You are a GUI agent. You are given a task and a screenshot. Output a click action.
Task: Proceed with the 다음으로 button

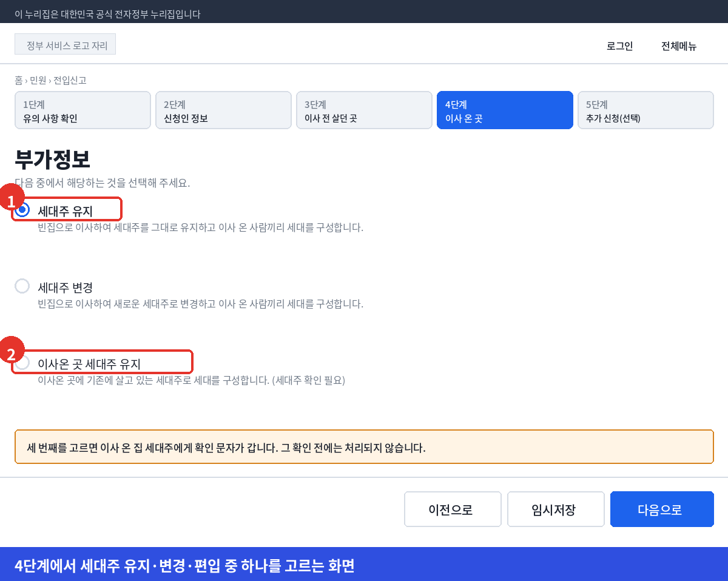(x=662, y=509)
